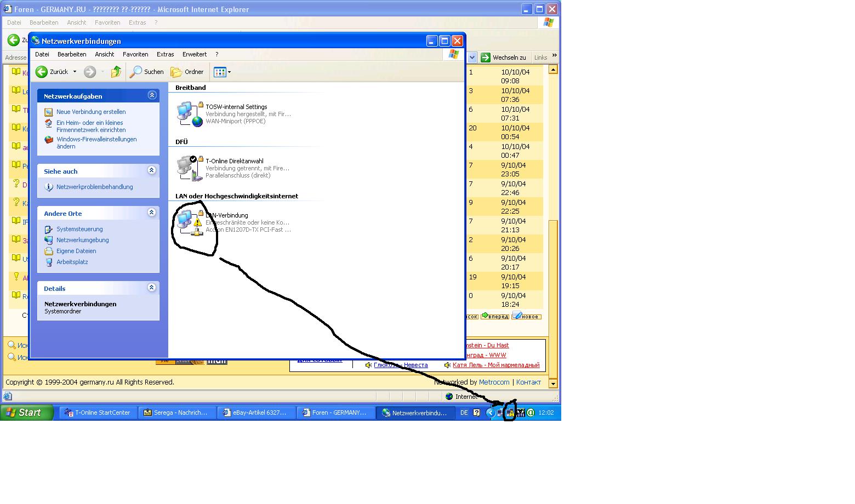Collapse the Netzwerkaufgaben panel

pos(152,95)
